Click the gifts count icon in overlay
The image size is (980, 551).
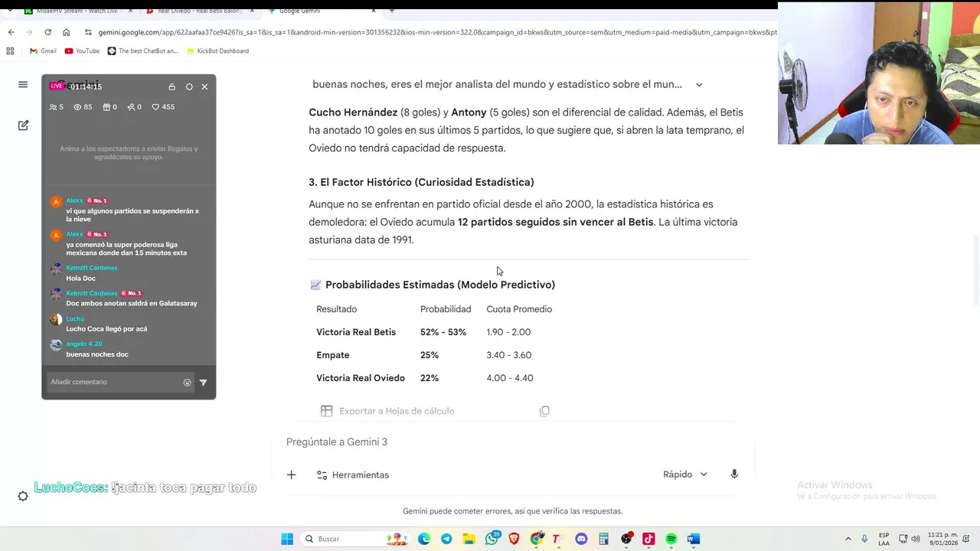(x=106, y=107)
